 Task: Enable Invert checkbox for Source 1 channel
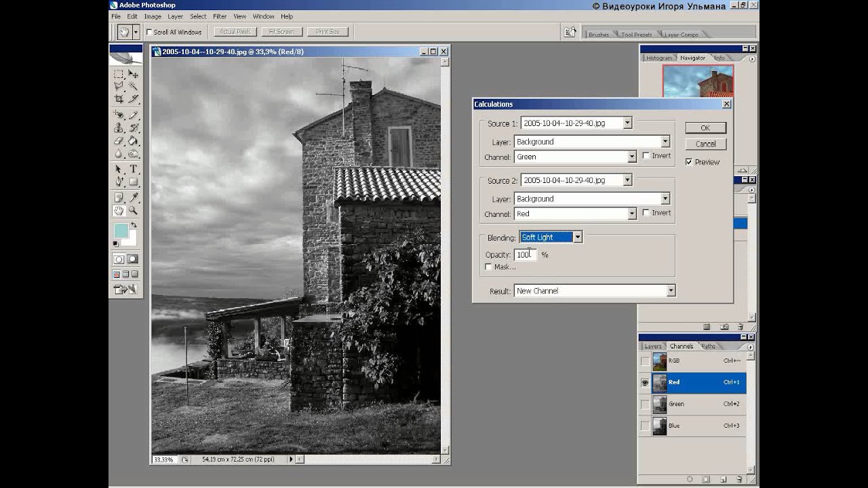pos(646,156)
